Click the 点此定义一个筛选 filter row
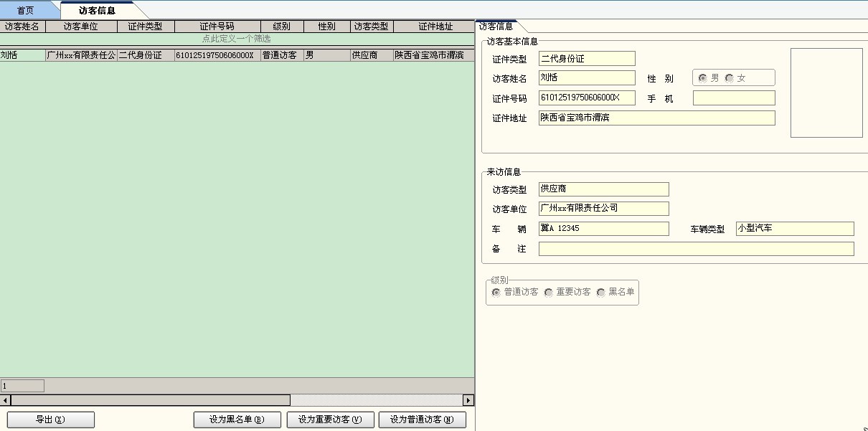 (x=237, y=39)
